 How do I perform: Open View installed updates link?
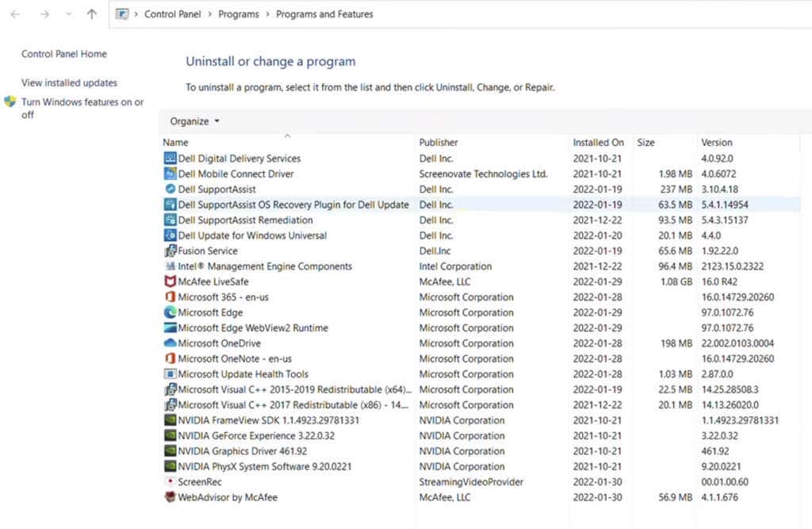(x=70, y=83)
